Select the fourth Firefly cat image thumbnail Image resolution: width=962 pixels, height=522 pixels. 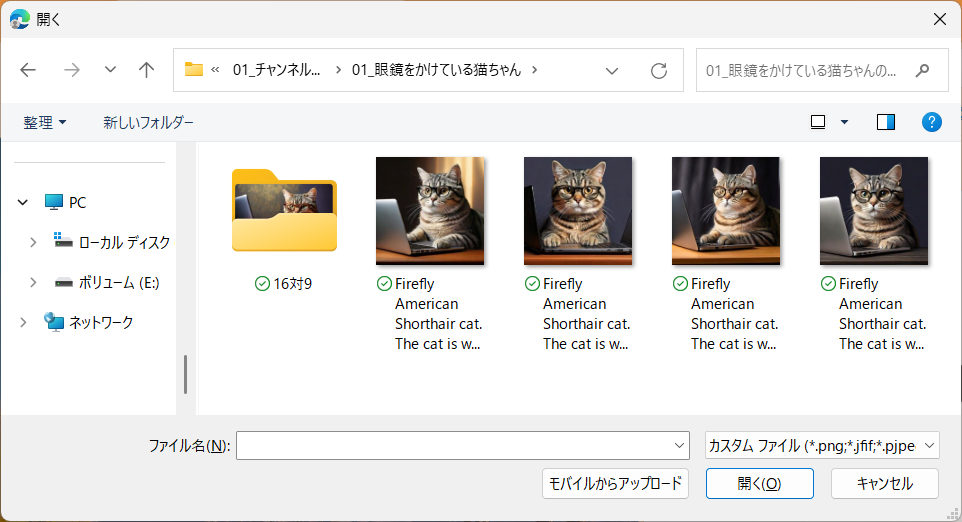874,211
